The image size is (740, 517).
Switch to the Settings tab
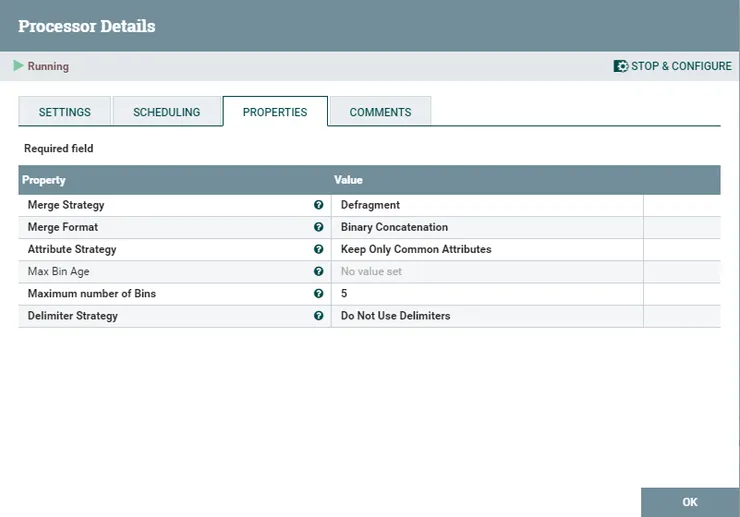65,112
